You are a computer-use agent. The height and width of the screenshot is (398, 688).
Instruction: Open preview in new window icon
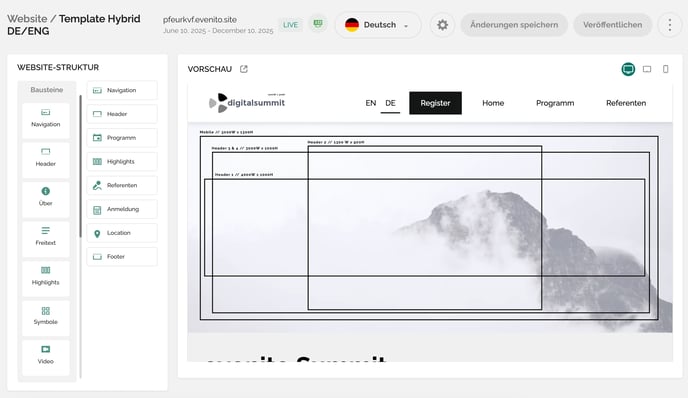[x=244, y=69]
